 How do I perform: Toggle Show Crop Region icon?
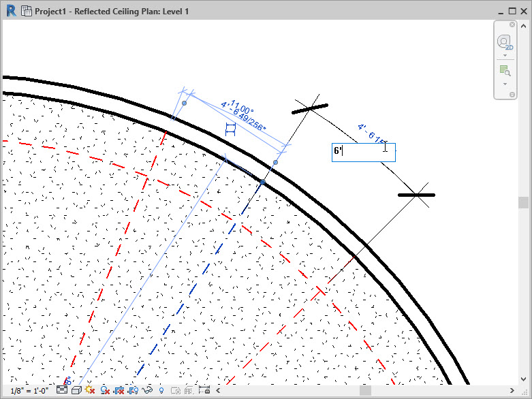click(134, 390)
